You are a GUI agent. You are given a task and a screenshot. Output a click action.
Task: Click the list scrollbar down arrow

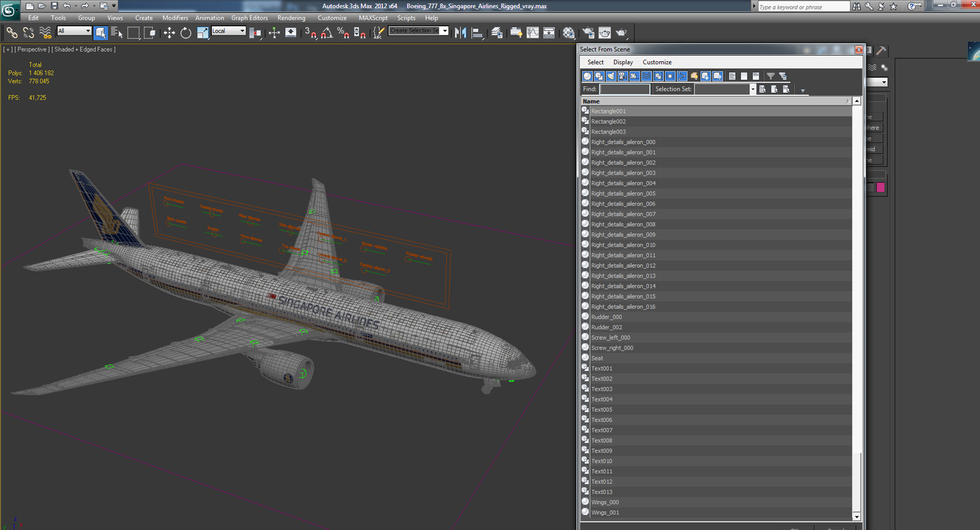(857, 517)
